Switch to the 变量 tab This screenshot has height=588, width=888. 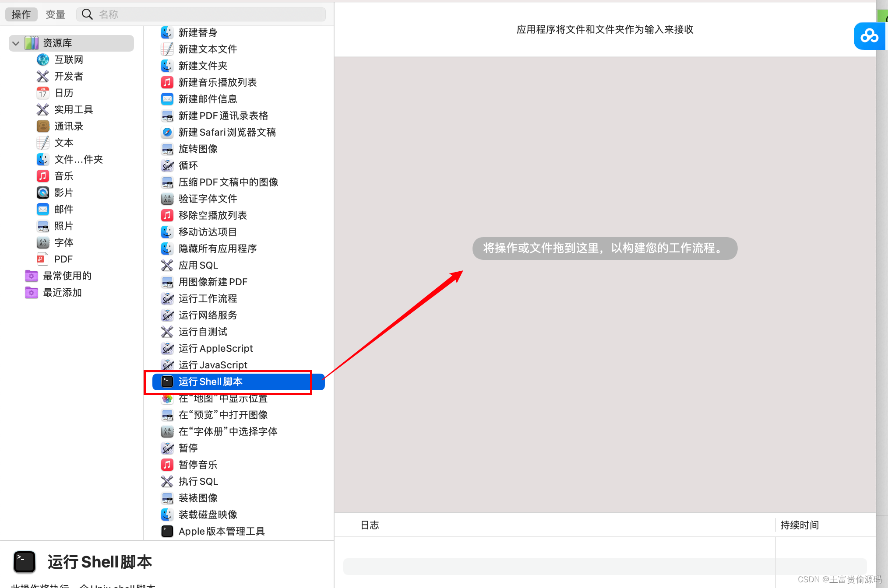[55, 14]
